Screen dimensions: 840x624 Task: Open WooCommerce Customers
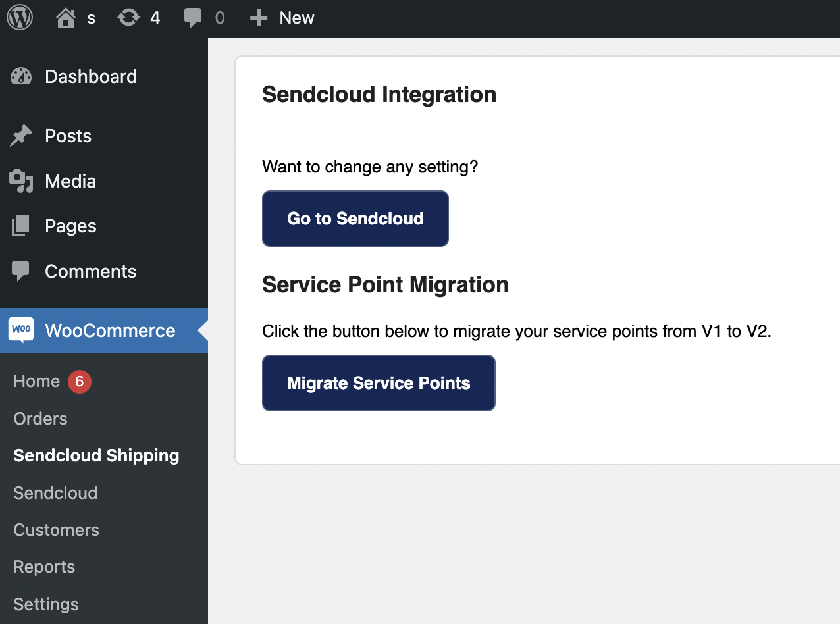[x=56, y=530]
